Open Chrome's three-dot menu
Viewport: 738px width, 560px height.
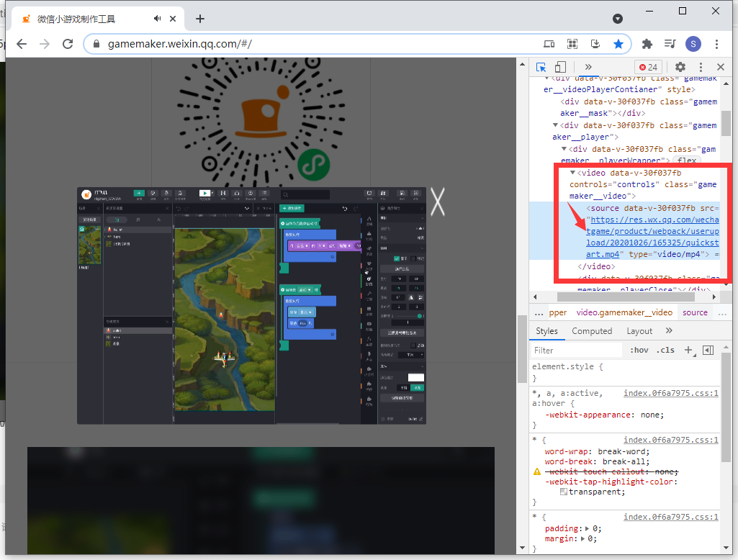pos(716,44)
